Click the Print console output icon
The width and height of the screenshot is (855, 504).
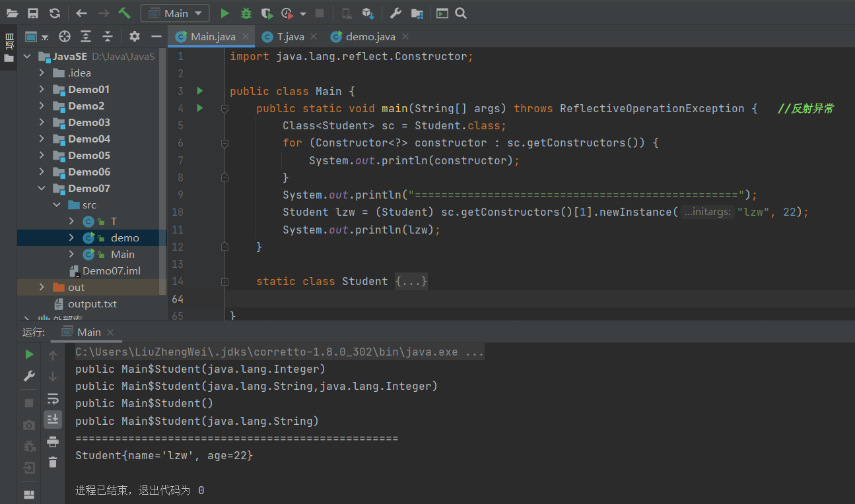[x=53, y=441]
